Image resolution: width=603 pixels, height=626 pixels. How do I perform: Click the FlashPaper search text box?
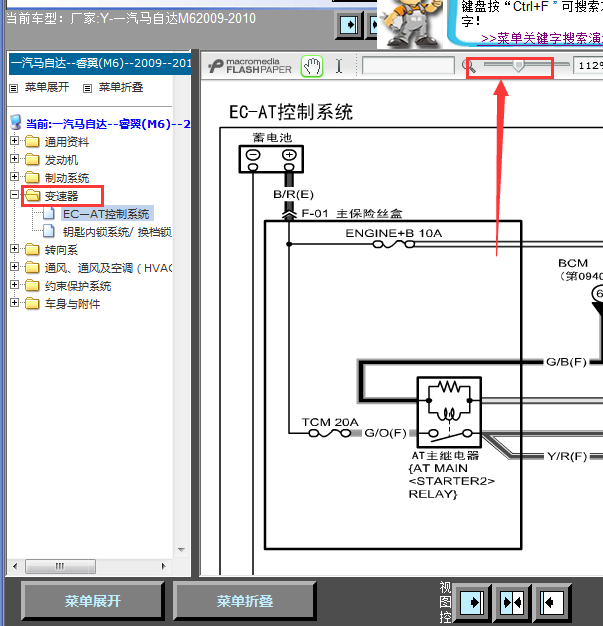click(408, 65)
